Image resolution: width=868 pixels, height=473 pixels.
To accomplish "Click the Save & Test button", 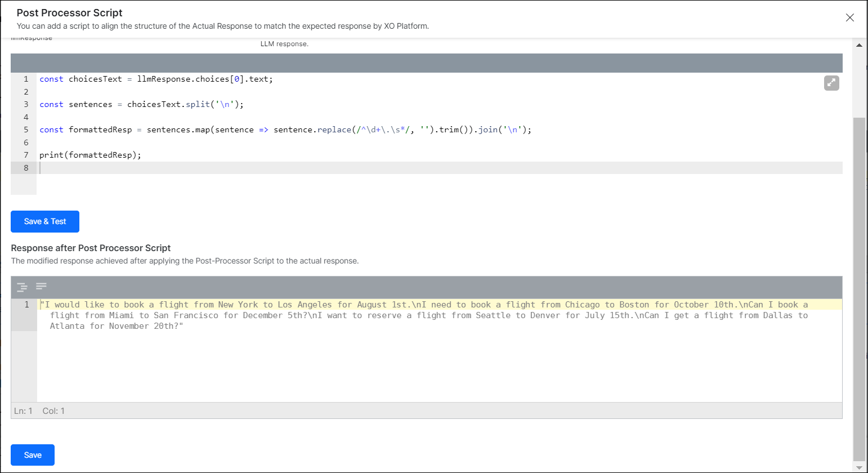I will (44, 221).
